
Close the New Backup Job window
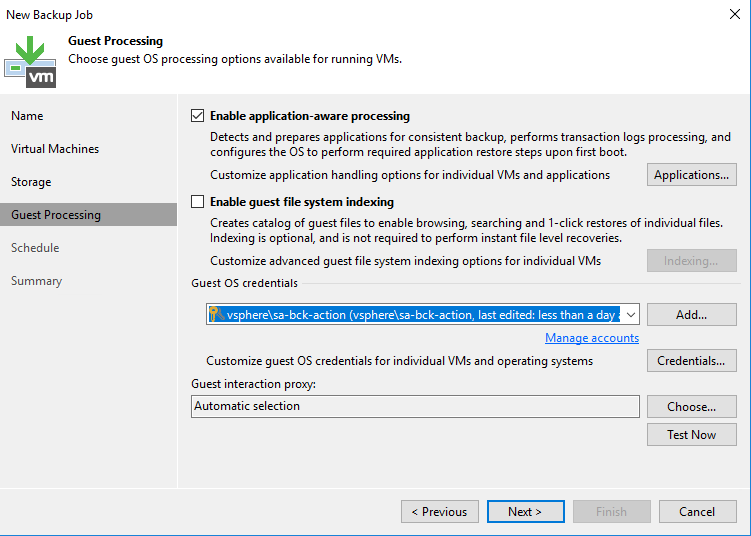[735, 14]
